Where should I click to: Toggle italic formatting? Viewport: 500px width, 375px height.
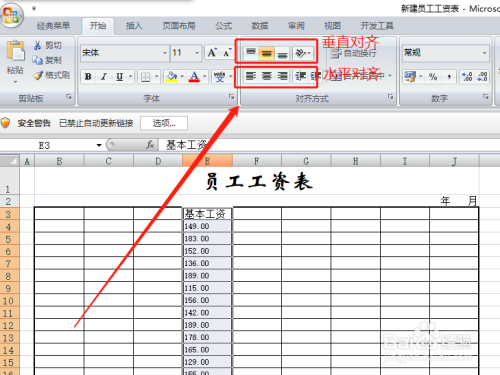104,77
